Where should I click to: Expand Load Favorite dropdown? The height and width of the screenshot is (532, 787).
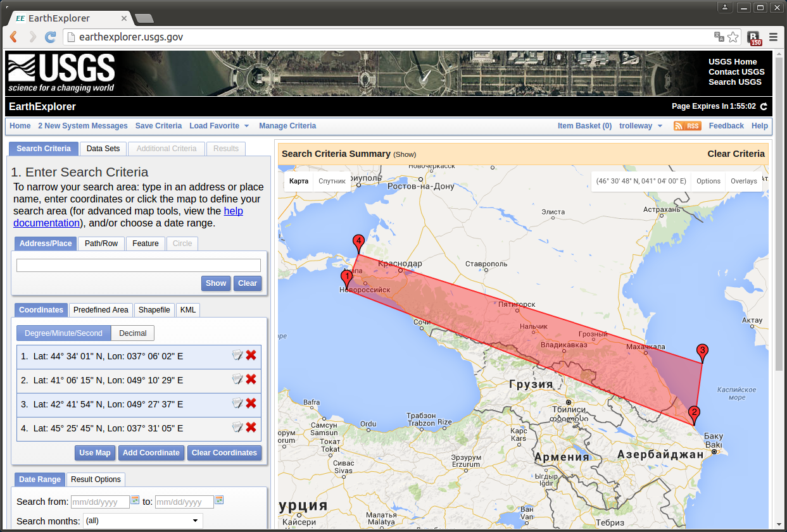click(x=219, y=126)
